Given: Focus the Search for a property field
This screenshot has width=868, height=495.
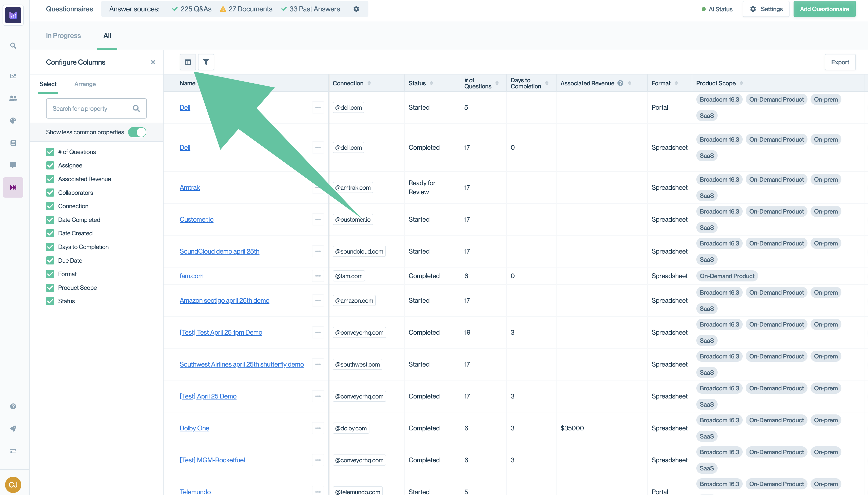Looking at the screenshot, I should pos(96,108).
